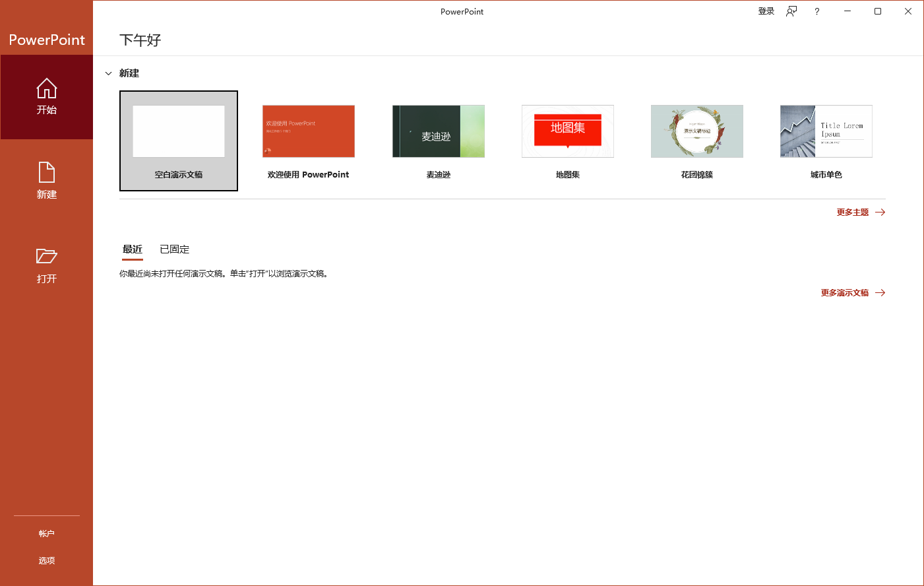
Task: Open 帐户 in the sidebar
Action: click(x=46, y=534)
